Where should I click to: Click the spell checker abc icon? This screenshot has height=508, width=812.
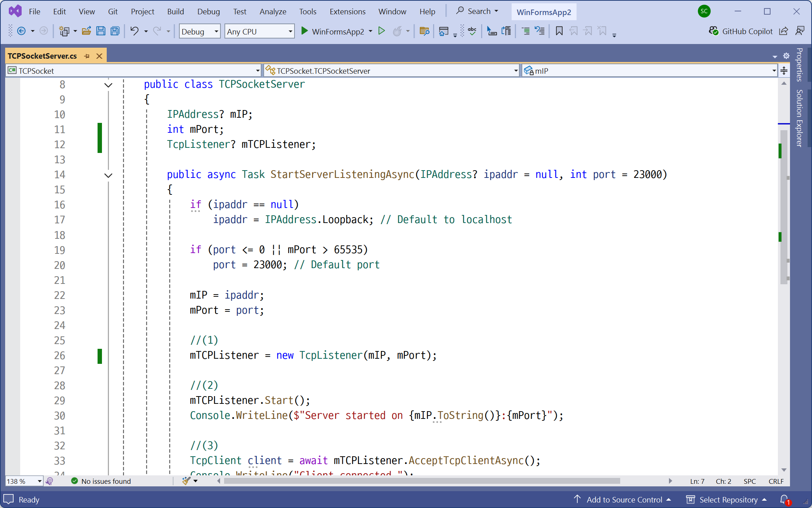click(472, 31)
